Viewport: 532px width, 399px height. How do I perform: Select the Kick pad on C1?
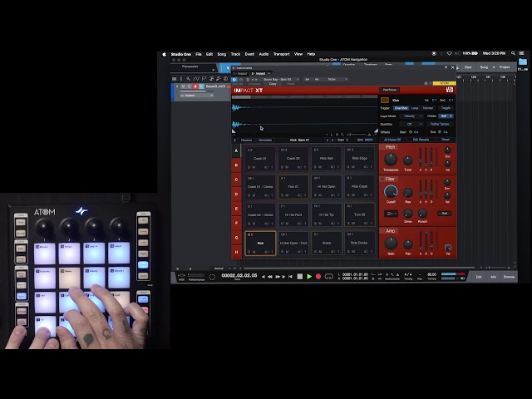[x=260, y=244]
